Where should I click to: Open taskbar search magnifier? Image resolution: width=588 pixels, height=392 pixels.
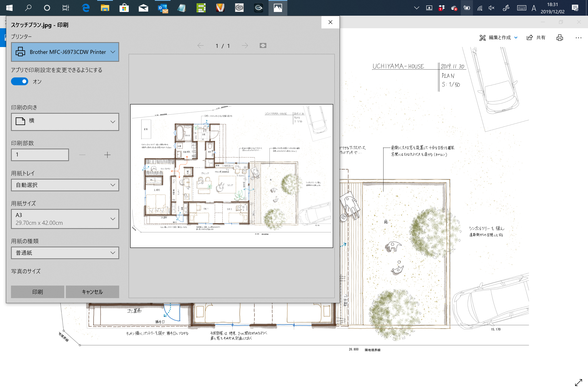(28, 8)
